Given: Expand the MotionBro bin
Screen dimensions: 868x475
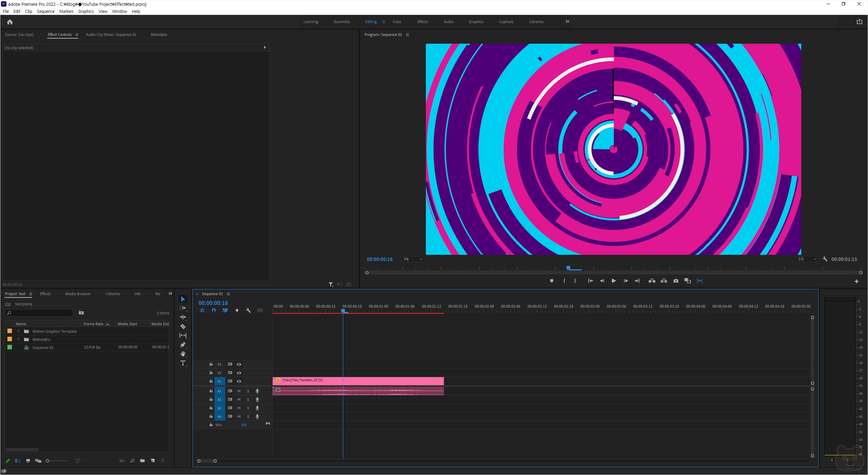Looking at the screenshot, I should [x=19, y=339].
